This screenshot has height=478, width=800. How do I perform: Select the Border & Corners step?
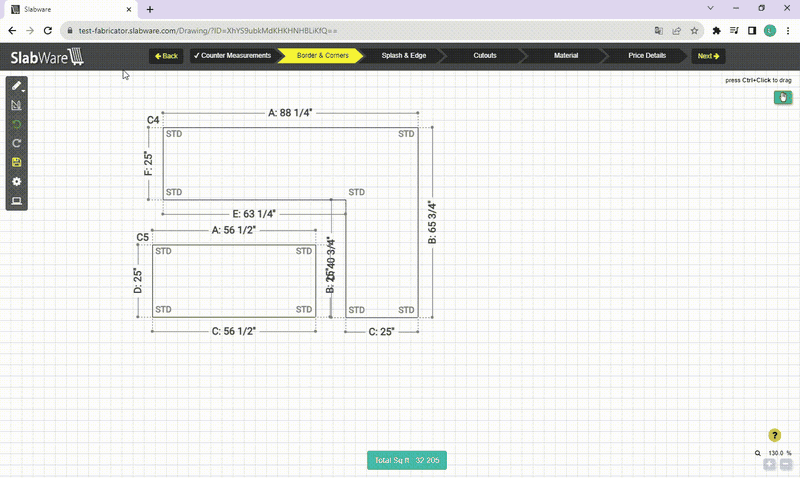[322, 56]
